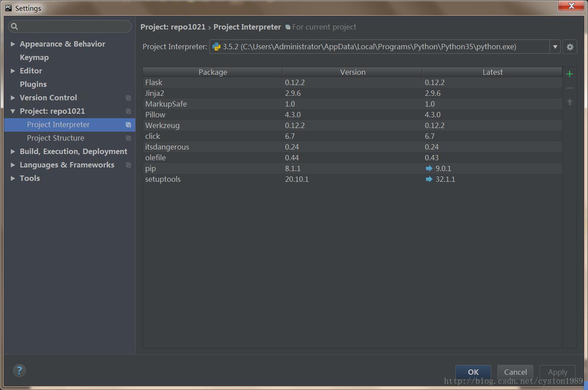Select the MarkupSafe package row
Screen dimensions: 588x390
pos(353,104)
